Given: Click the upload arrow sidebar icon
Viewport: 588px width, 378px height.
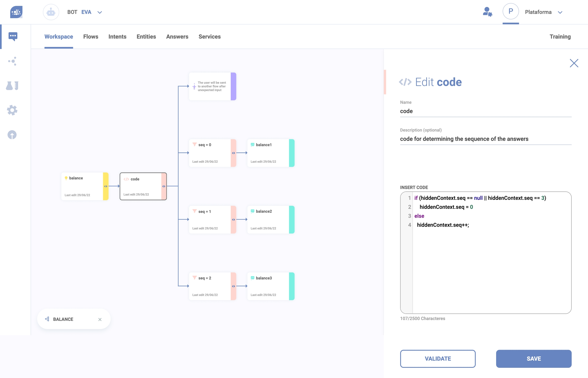Looking at the screenshot, I should coord(12,135).
